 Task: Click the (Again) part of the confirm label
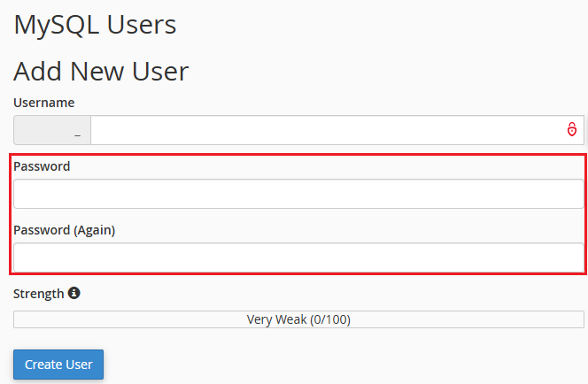[x=94, y=230]
